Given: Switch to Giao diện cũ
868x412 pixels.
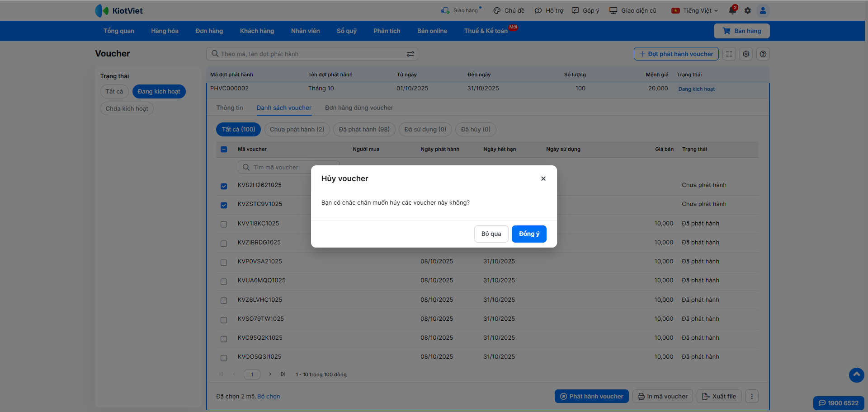Looking at the screenshot, I should tap(633, 10).
